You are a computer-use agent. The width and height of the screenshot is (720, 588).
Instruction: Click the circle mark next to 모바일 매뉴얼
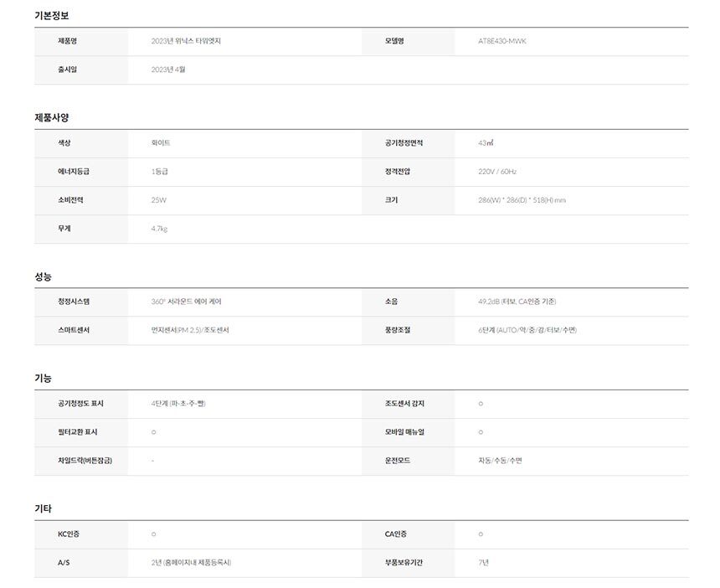coord(481,432)
